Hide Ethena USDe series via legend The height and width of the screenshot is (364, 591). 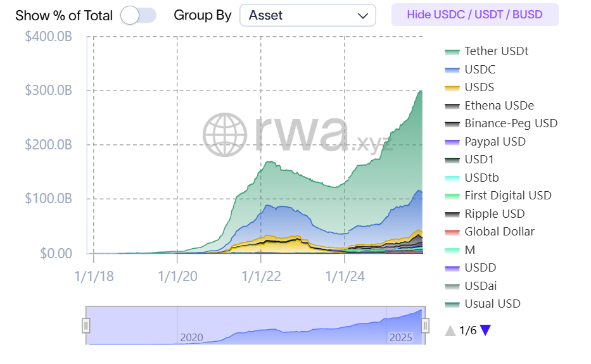pyautogui.click(x=499, y=106)
